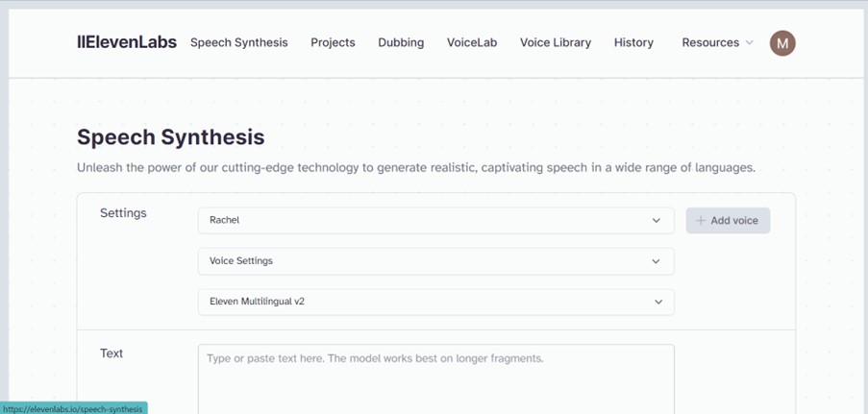Click the Voice Settings chevron icon

(x=656, y=261)
